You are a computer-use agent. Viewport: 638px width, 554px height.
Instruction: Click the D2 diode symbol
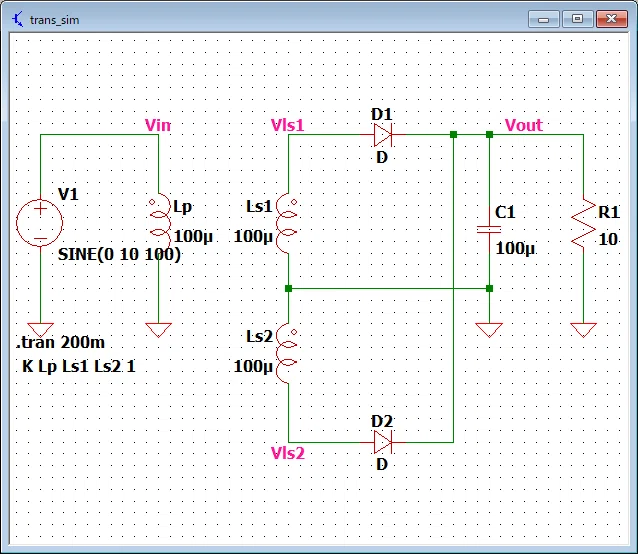coord(382,442)
